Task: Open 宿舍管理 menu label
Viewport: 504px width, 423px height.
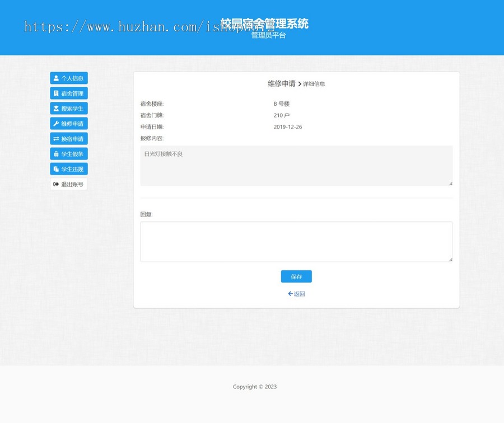Action: [x=72, y=93]
